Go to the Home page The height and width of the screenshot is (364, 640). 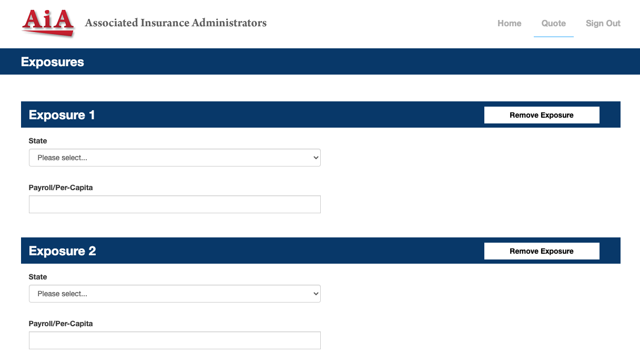tap(510, 23)
